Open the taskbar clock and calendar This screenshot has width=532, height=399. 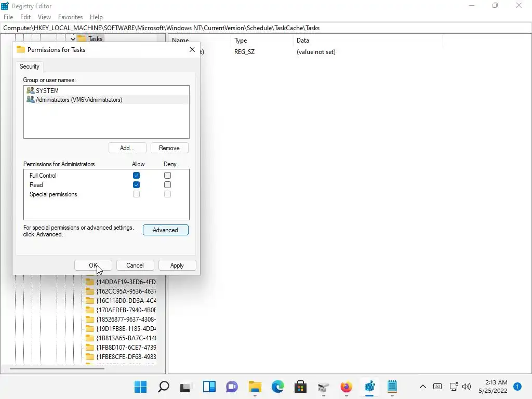[x=493, y=387]
